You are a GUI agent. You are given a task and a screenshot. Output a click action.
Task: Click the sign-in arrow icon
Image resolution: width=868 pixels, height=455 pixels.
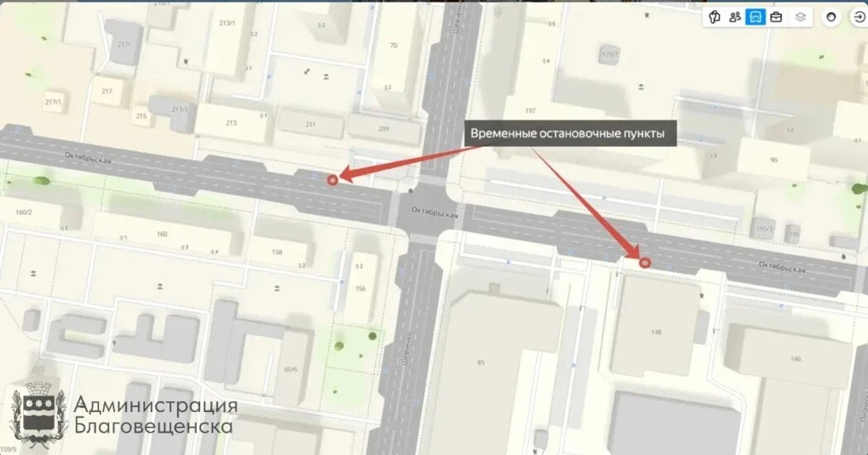pyautogui.click(x=859, y=17)
